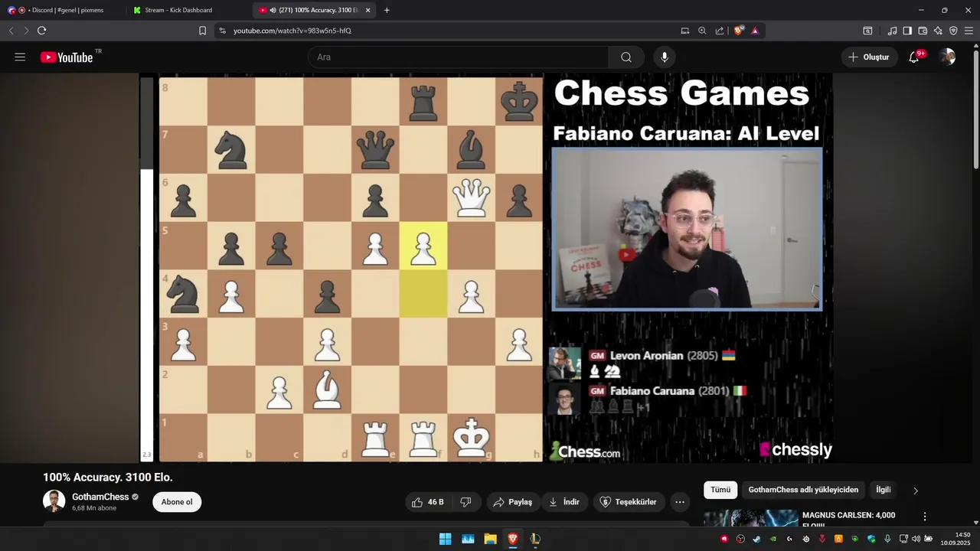
Task: Click the YouTube logo
Action: (67, 57)
